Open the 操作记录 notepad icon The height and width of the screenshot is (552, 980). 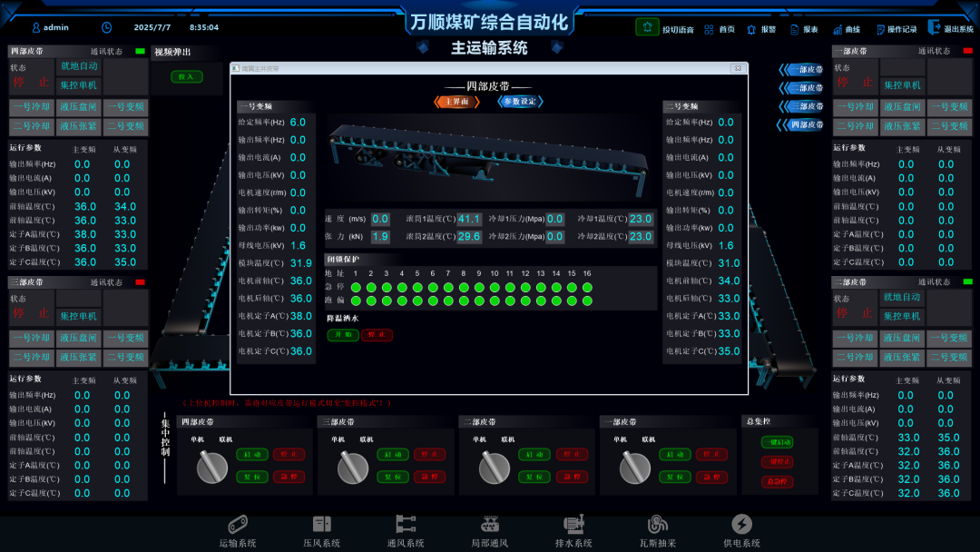click(880, 29)
